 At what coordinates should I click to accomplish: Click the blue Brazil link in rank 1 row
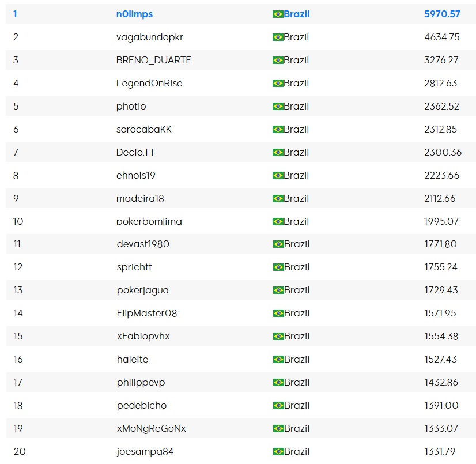pos(297,14)
